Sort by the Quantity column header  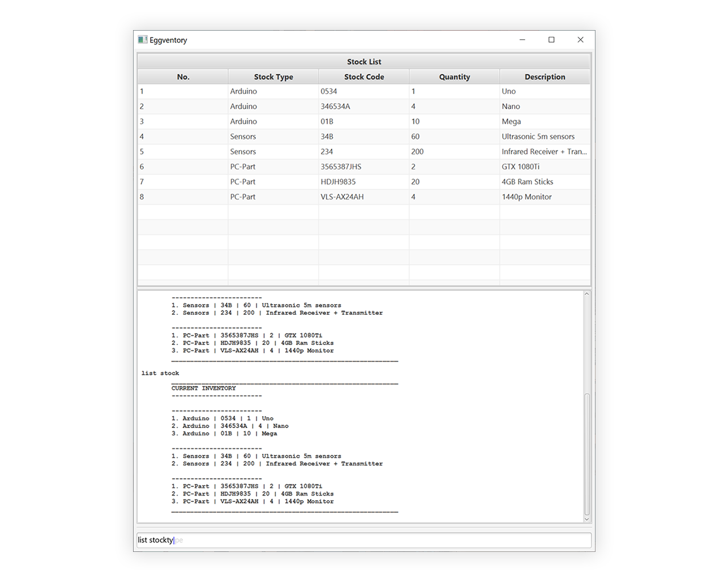tap(454, 77)
